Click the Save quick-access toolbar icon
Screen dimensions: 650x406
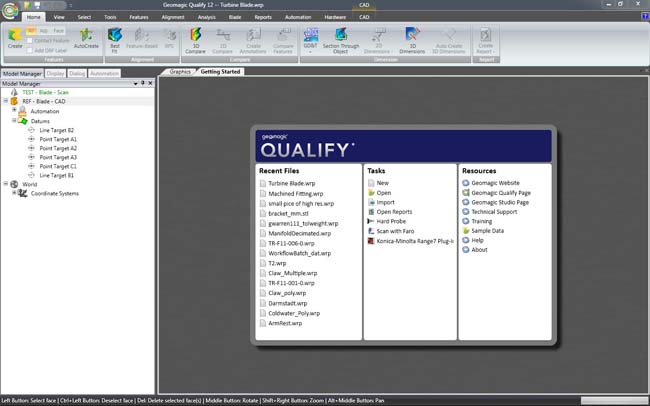click(x=37, y=5)
